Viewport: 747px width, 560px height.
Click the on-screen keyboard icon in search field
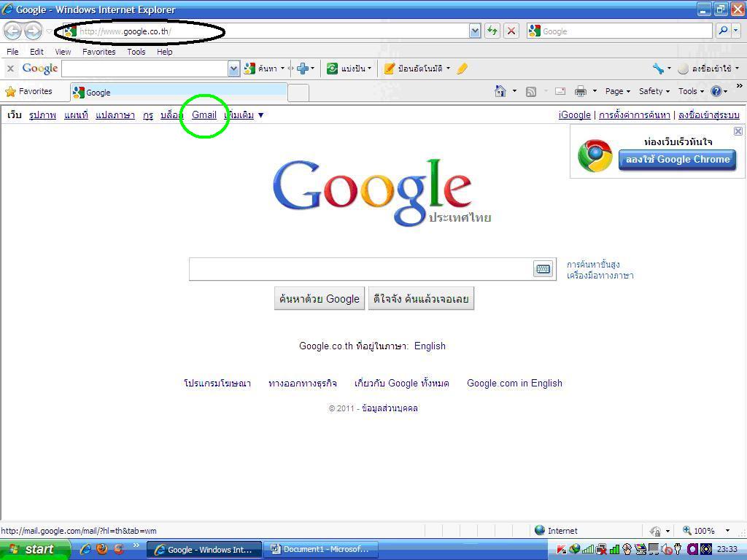(543, 269)
